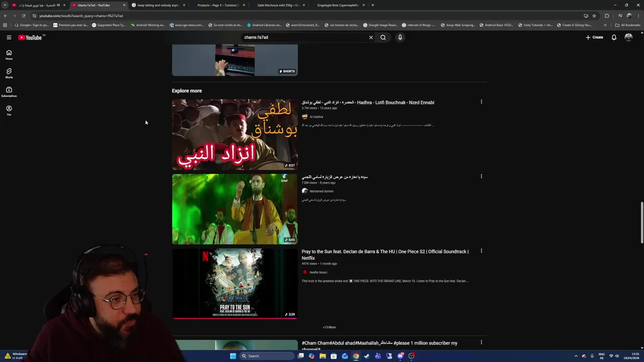Switch to the Salat Mechouia mild 350g tab

point(278,5)
